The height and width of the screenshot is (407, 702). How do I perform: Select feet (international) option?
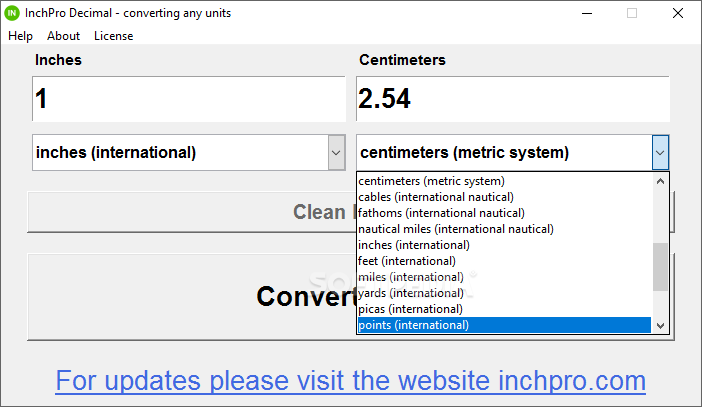tap(505, 261)
